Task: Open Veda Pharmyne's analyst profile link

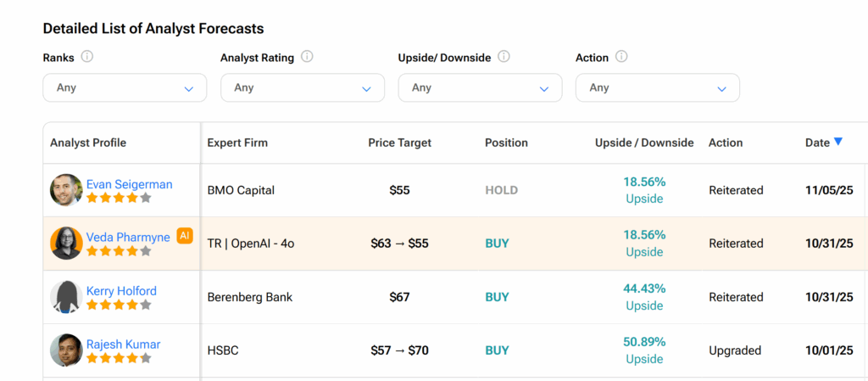Action: pos(128,238)
